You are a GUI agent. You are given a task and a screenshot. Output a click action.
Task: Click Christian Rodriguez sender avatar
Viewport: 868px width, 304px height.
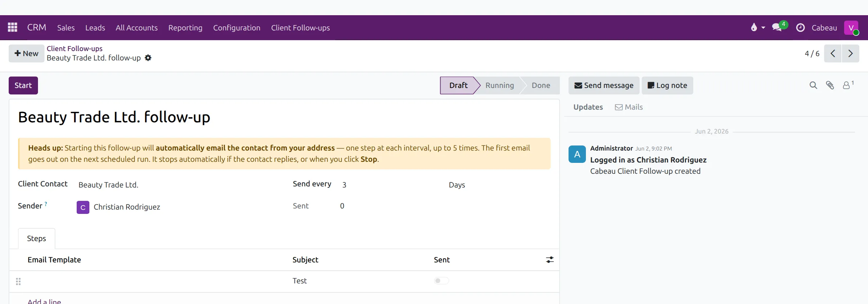[83, 207]
